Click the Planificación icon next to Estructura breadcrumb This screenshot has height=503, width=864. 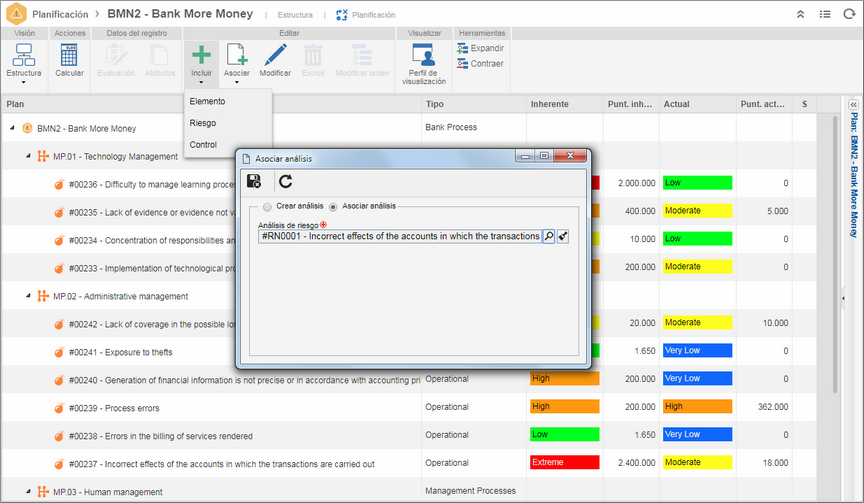342,15
